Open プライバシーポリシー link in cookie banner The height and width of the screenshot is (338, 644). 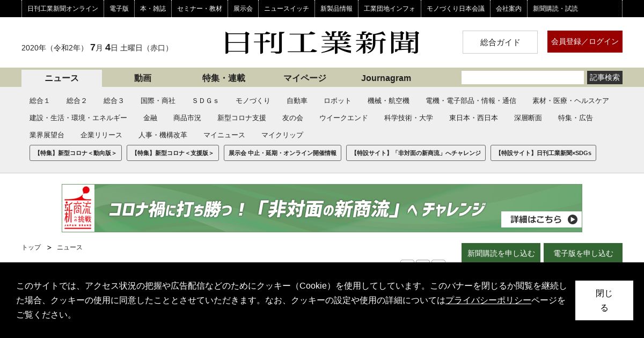(488, 300)
